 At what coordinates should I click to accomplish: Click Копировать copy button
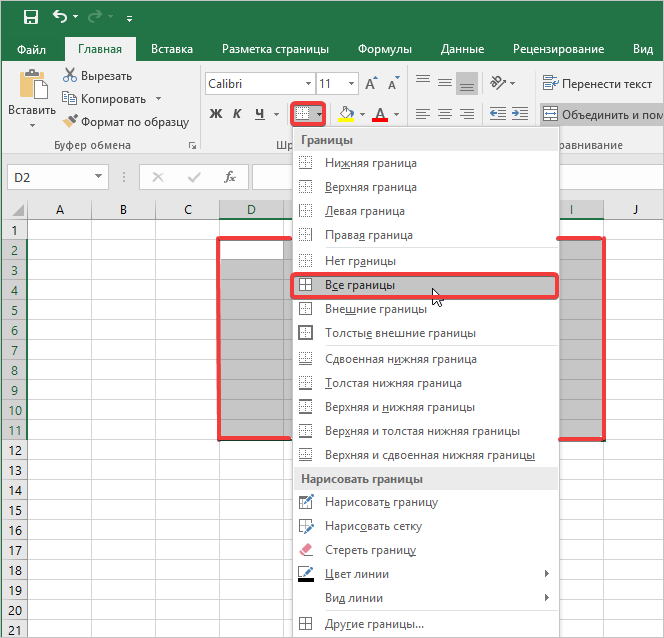[x=104, y=99]
